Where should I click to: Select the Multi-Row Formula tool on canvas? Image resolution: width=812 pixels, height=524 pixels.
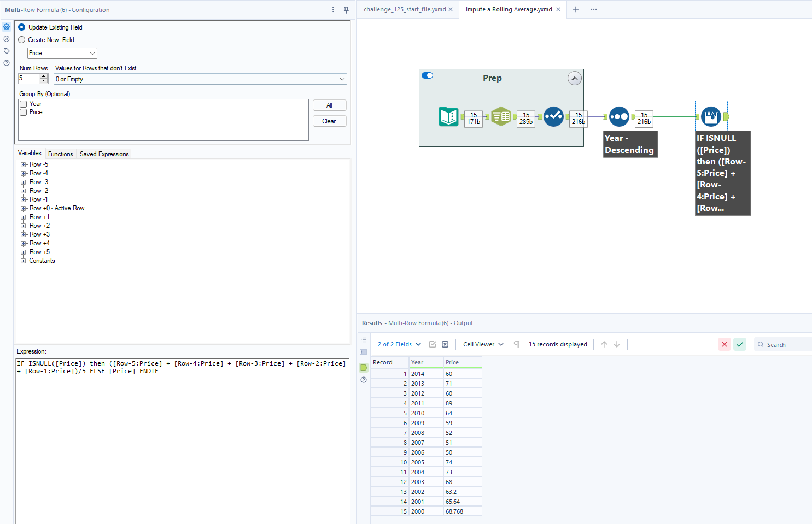pyautogui.click(x=711, y=115)
